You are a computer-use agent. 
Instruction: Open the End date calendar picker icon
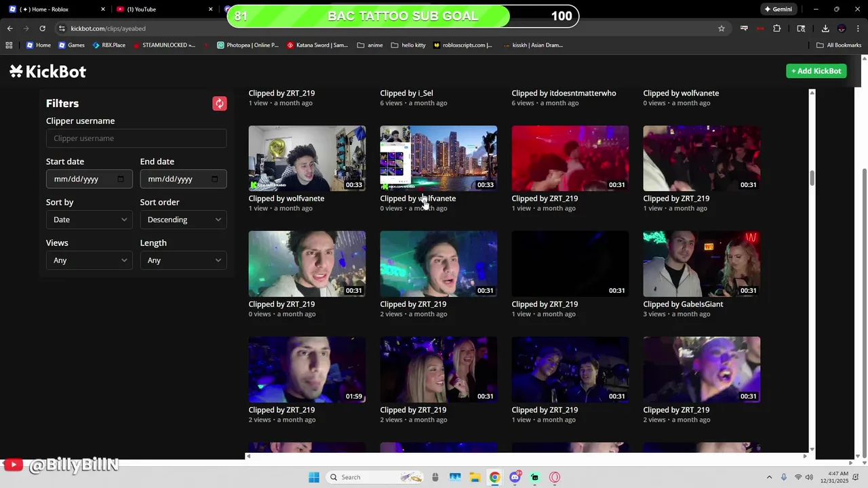(215, 179)
